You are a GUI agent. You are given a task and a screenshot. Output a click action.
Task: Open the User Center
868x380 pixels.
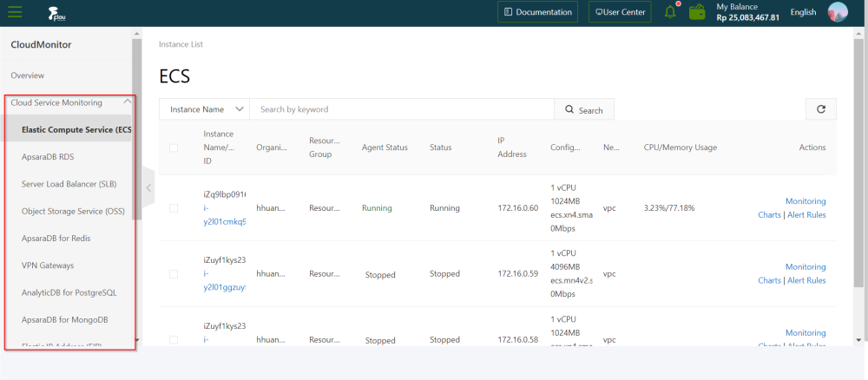[620, 12]
